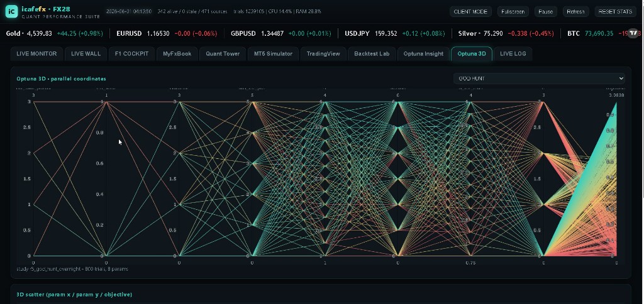Screen dimensions: 644x304
Task: Open the MyFxBook tab
Action: coord(177,54)
